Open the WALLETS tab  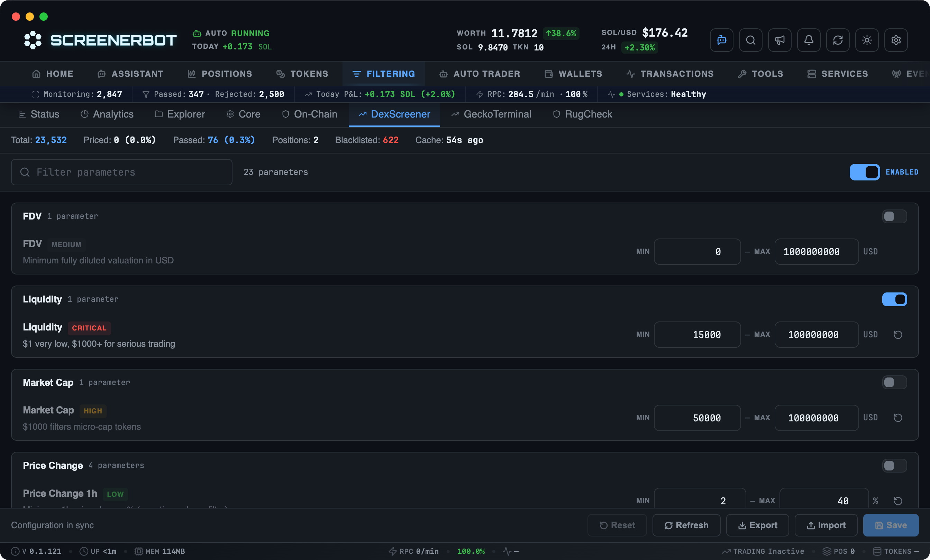click(573, 74)
